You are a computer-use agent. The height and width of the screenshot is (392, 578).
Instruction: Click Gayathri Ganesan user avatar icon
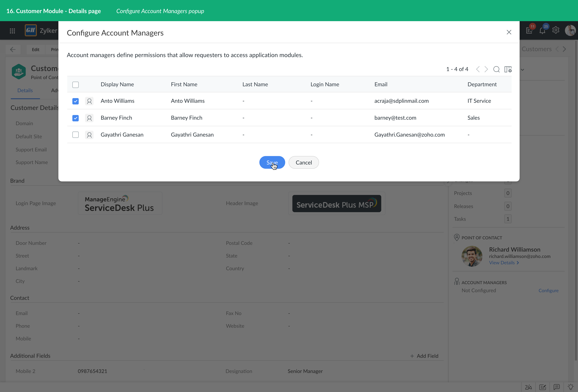coord(89,135)
